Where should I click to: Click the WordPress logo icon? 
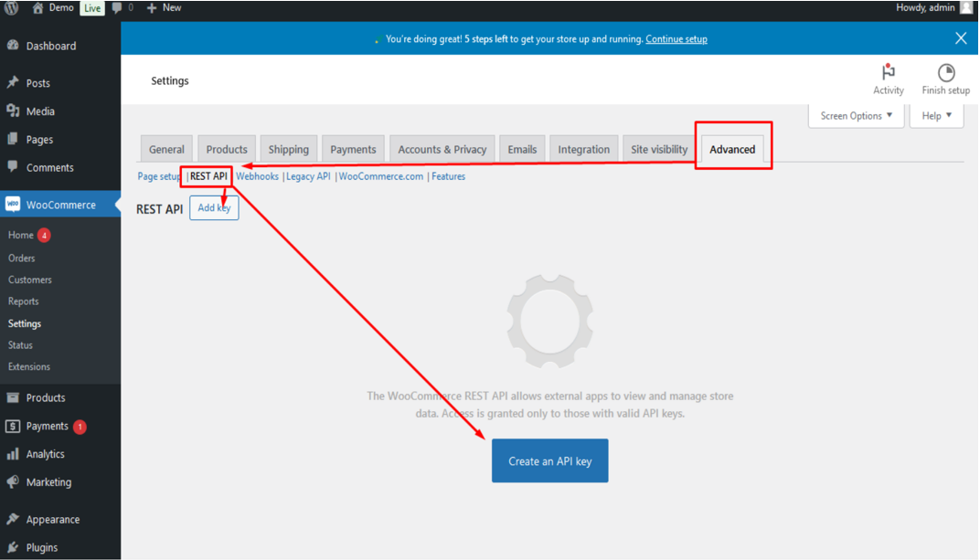(11, 8)
